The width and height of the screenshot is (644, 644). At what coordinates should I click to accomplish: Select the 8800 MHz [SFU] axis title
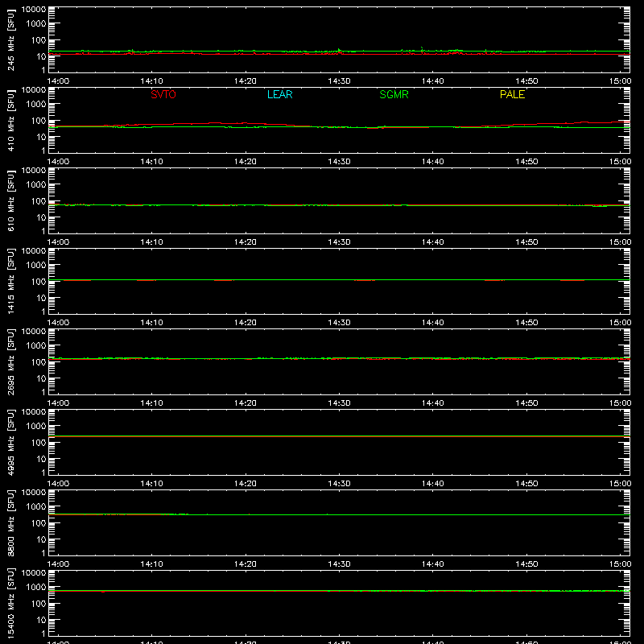[11, 522]
